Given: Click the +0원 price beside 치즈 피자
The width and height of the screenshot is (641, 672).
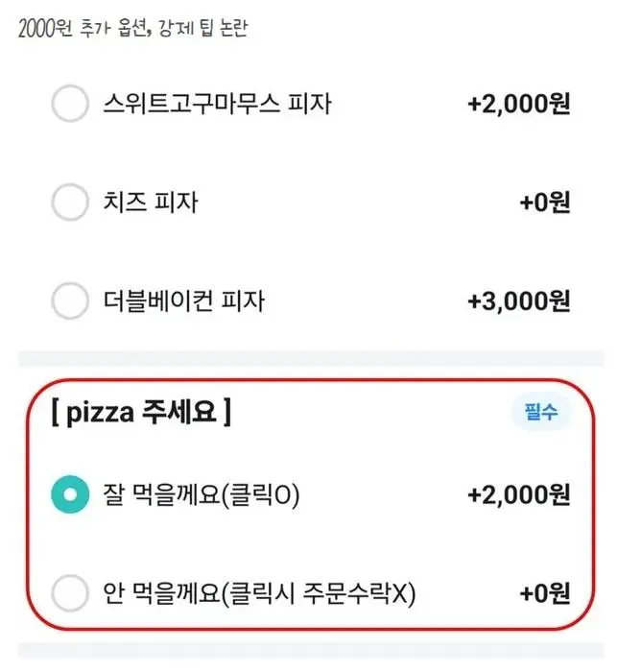Looking at the screenshot, I should tap(544, 203).
